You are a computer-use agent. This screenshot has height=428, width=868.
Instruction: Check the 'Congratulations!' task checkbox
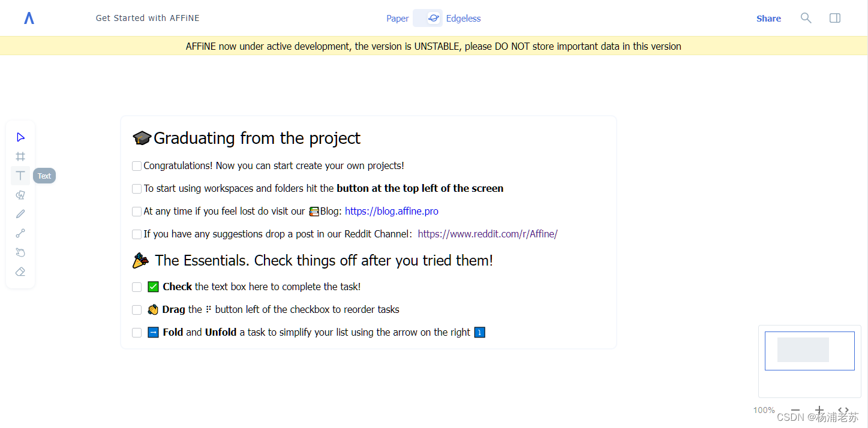click(x=137, y=166)
